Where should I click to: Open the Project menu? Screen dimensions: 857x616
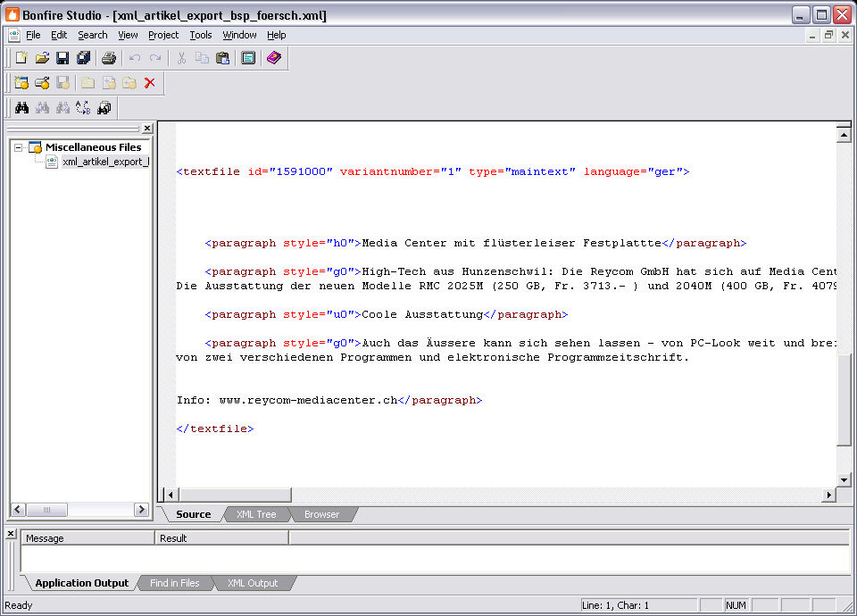(163, 35)
